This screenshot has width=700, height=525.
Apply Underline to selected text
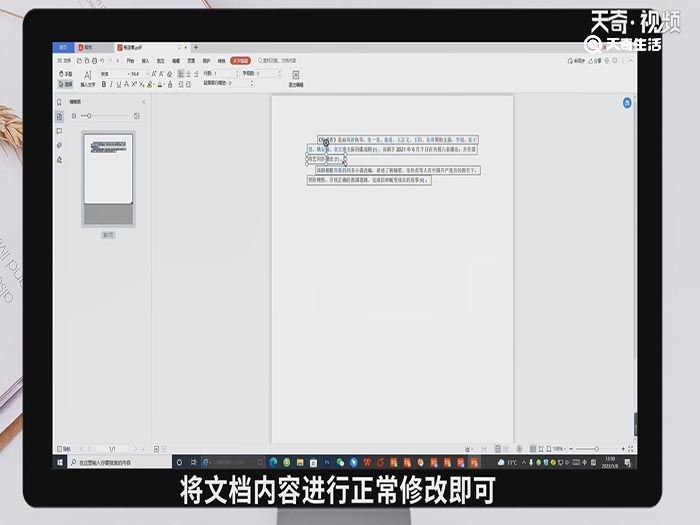(119, 84)
